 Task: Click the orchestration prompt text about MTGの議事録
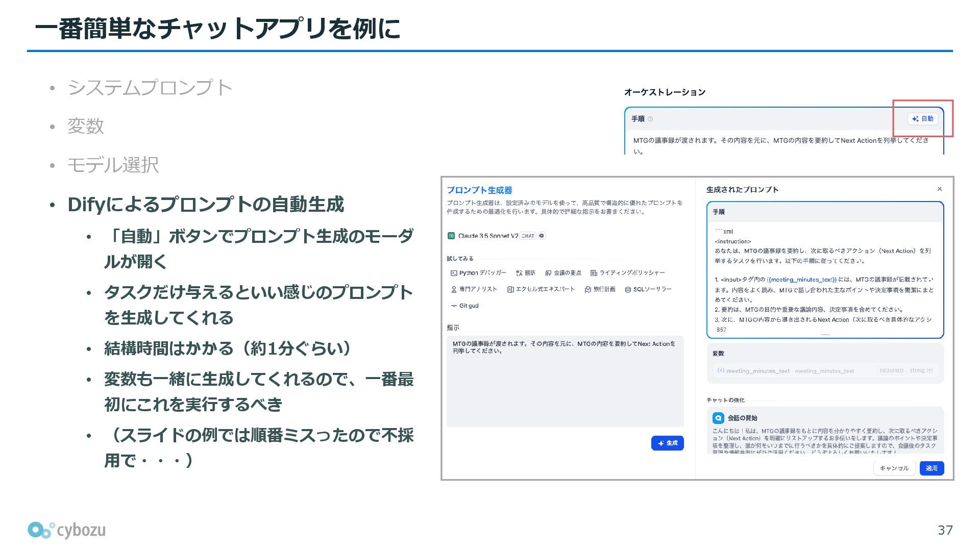tap(781, 145)
